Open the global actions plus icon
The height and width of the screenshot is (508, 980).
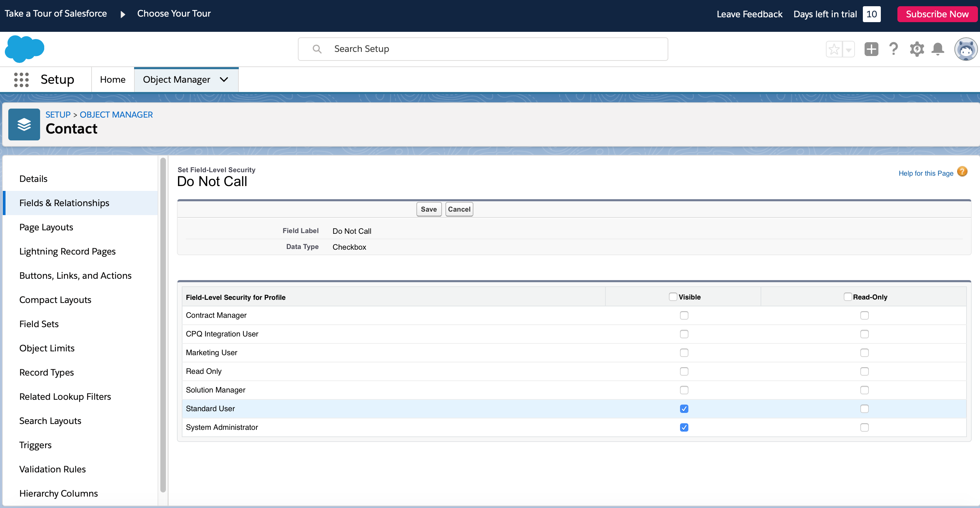click(871, 49)
